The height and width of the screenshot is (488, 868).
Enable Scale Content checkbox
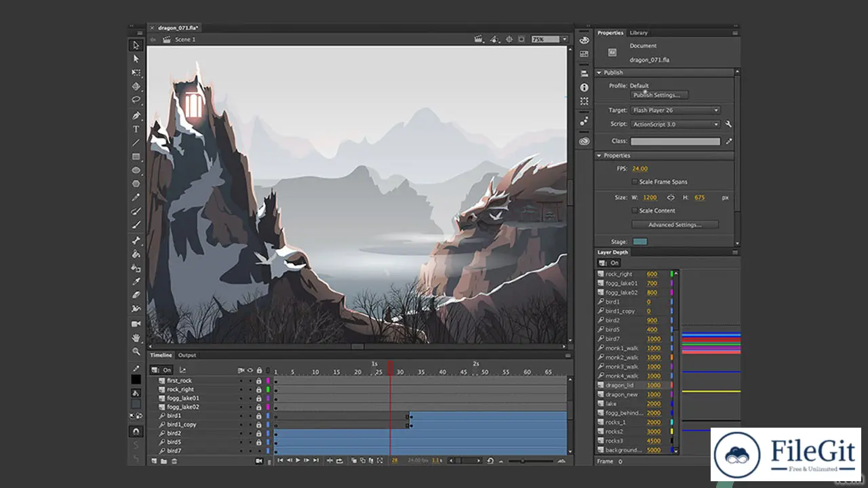635,210
